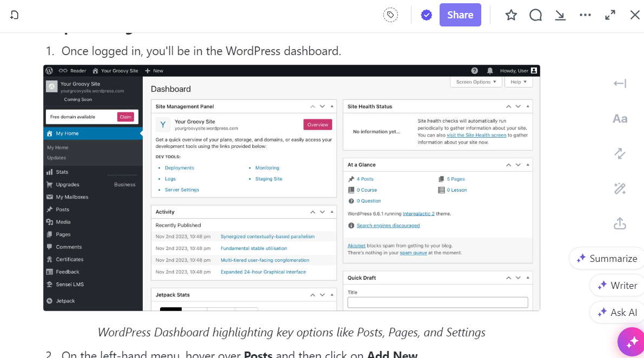Open the three-dot more options menu
This screenshot has width=644, height=358.
[585, 15]
